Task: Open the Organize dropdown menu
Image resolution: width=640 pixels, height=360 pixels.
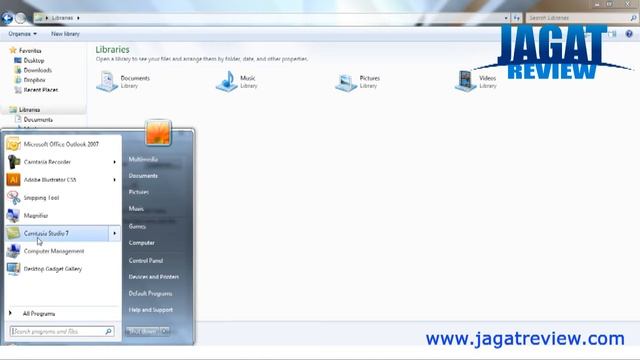Action: click(22, 34)
